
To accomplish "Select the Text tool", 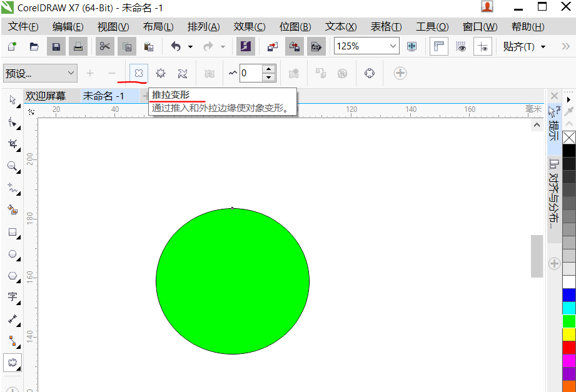I will pyautogui.click(x=13, y=297).
